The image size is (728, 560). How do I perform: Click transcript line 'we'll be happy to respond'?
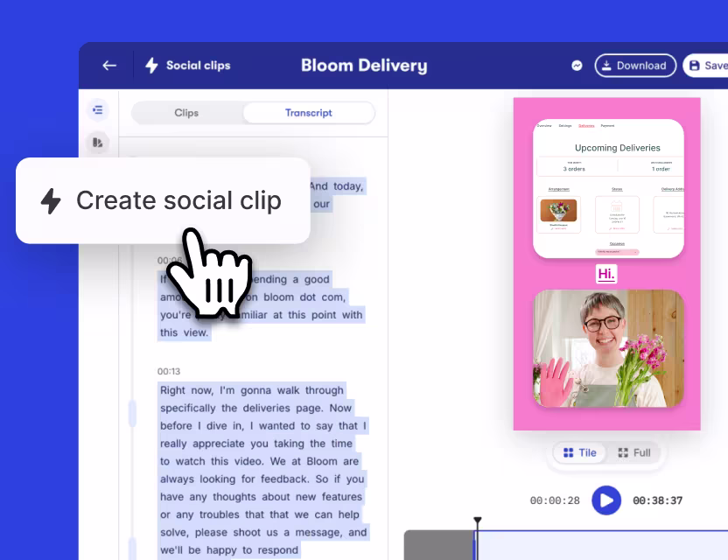(229, 550)
